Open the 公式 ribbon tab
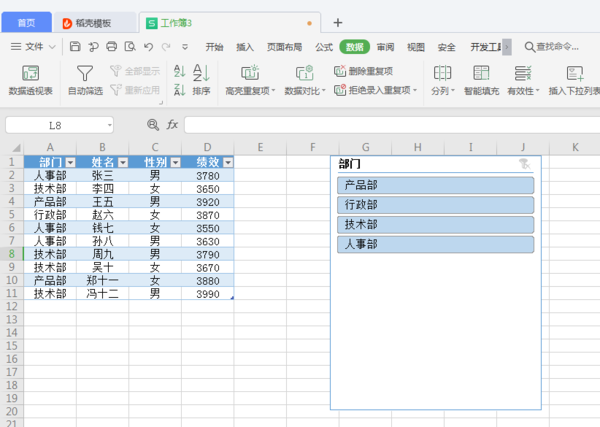 pyautogui.click(x=324, y=47)
